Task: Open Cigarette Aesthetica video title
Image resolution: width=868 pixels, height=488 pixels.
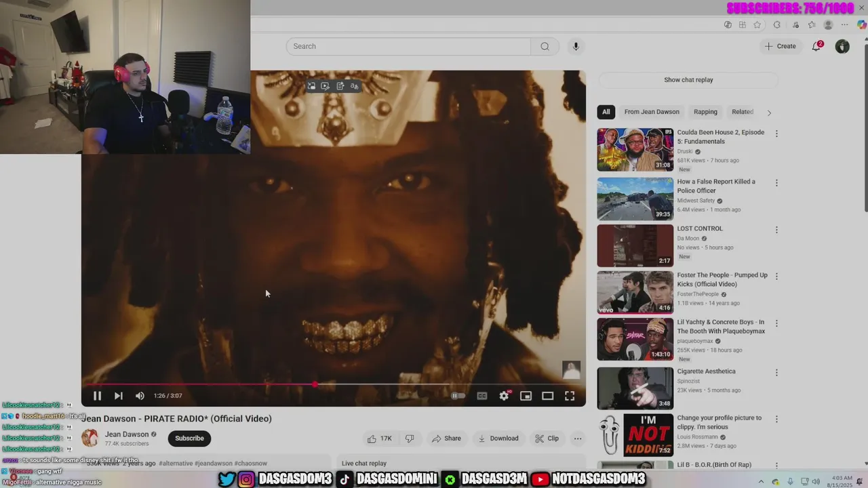Action: (706, 371)
